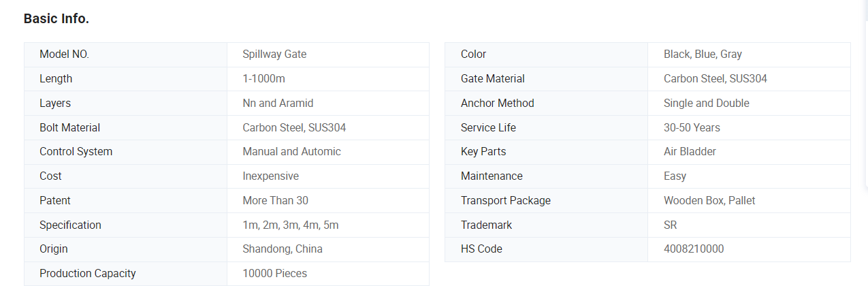Click the Single and Double anchor value
Viewport: 868px width, 286px height.
(706, 104)
